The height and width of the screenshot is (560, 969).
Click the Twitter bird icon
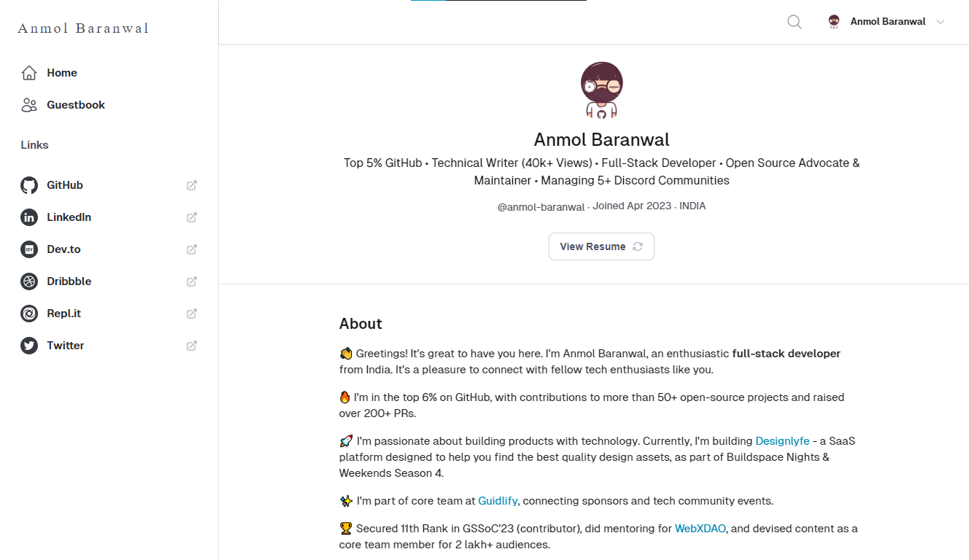coord(29,346)
